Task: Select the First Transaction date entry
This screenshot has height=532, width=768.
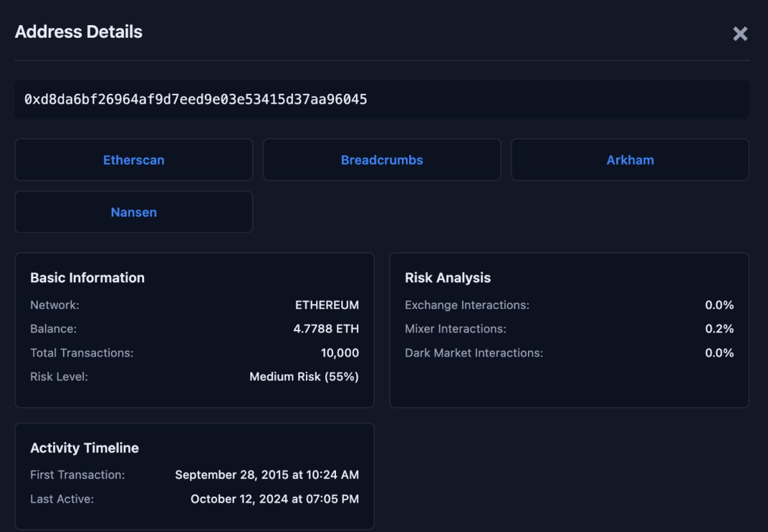Action: tap(267, 474)
